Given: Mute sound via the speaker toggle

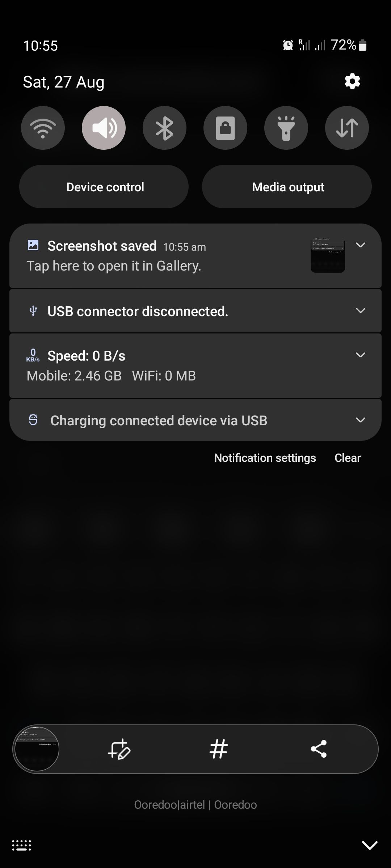Looking at the screenshot, I should point(104,128).
